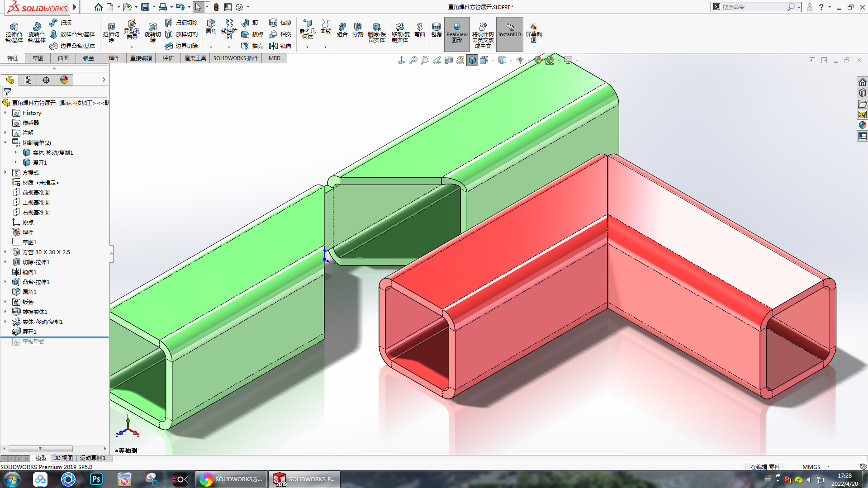The height and width of the screenshot is (488, 868).
Task: Select the 镜向1 feature in the tree
Action: click(29, 272)
